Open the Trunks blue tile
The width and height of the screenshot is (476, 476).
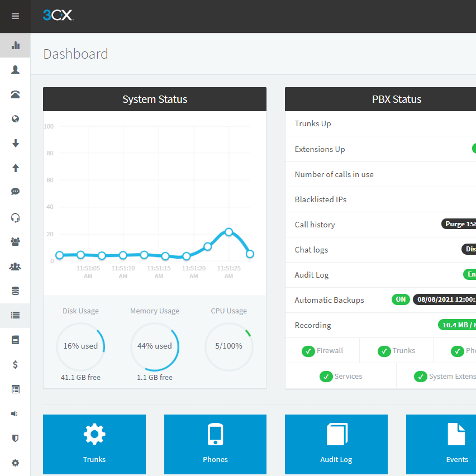(x=94, y=444)
